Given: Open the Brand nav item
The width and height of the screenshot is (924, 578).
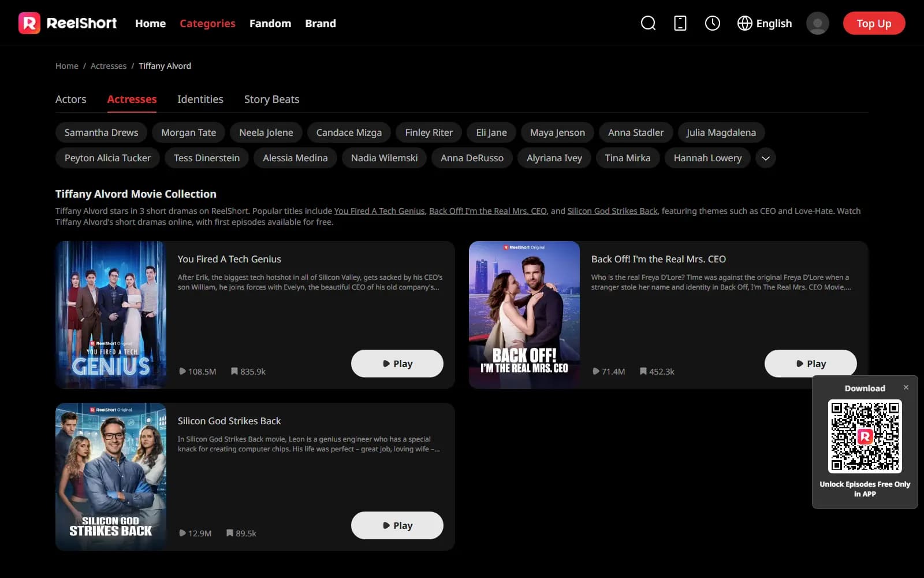Looking at the screenshot, I should tap(321, 23).
